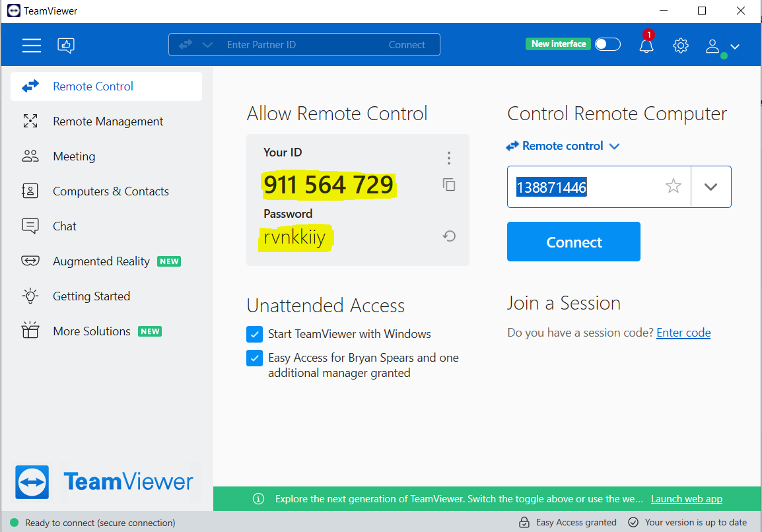This screenshot has height=532, width=762.
Task: Click Connect in the top bar
Action: 407,45
